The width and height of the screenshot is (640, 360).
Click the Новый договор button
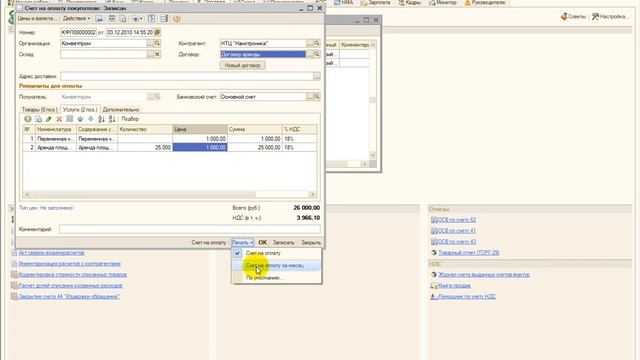point(242,65)
